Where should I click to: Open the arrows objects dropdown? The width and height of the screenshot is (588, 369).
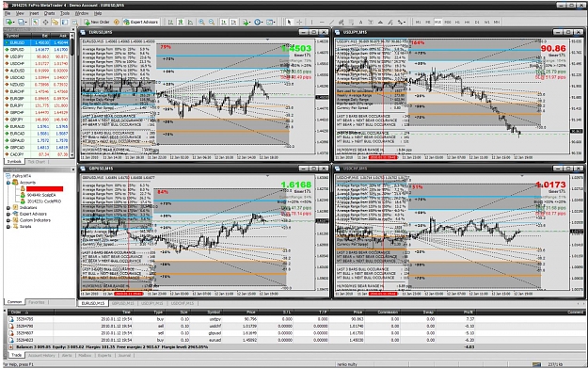click(402, 23)
